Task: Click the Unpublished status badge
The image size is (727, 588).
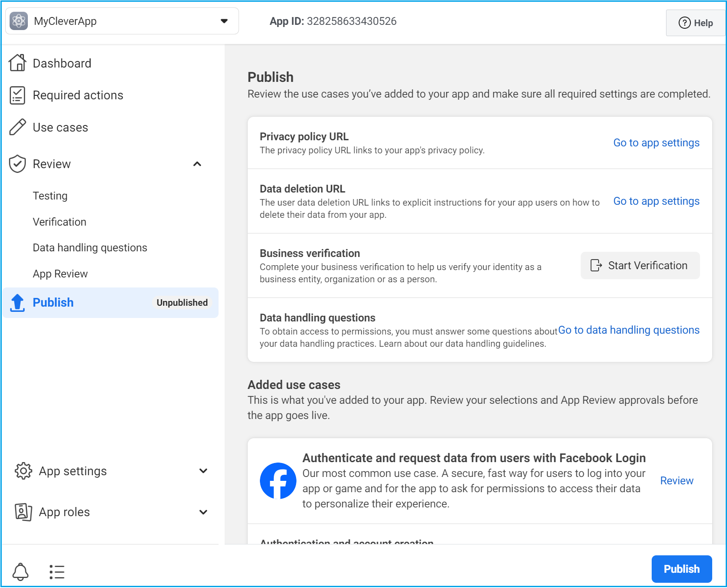Action: [182, 302]
